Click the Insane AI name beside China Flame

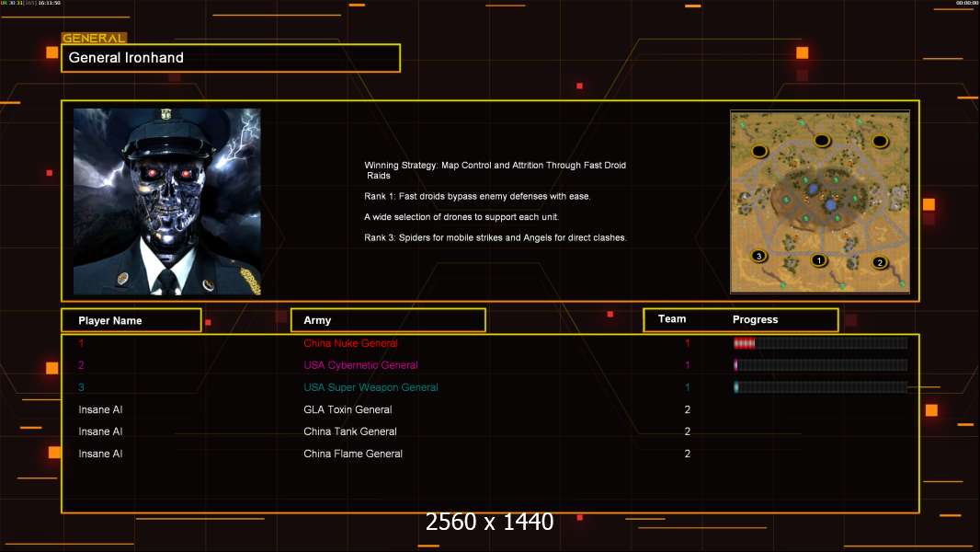pyautogui.click(x=100, y=454)
